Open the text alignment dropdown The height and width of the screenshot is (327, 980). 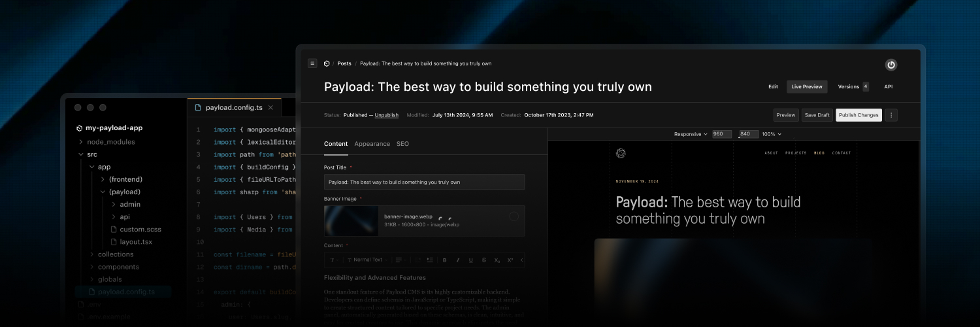click(400, 260)
